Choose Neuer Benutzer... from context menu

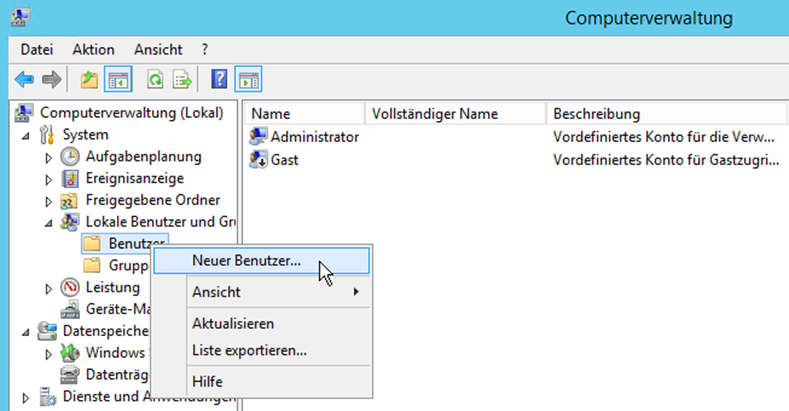point(246,260)
